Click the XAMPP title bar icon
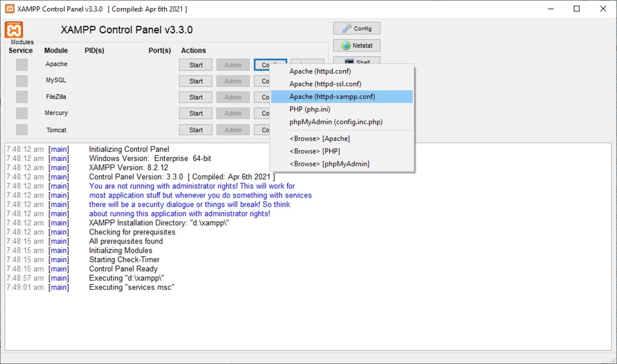Screen dimensions: 617x364 pyautogui.click(x=10, y=9)
